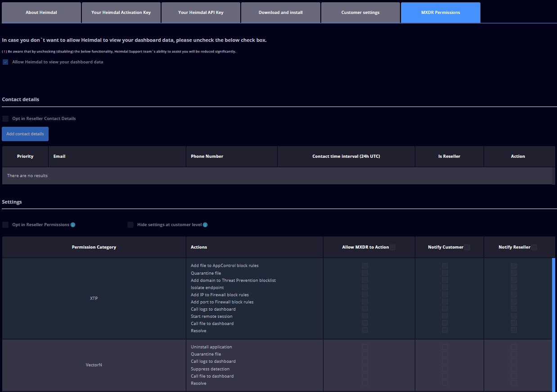
Task: Enable Hide settings at customer level
Action: tap(130, 224)
